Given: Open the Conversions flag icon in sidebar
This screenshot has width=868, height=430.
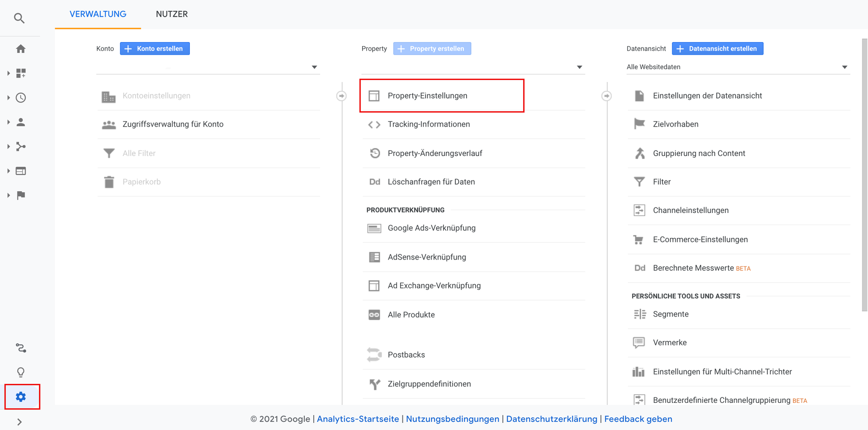Looking at the screenshot, I should 21,195.
